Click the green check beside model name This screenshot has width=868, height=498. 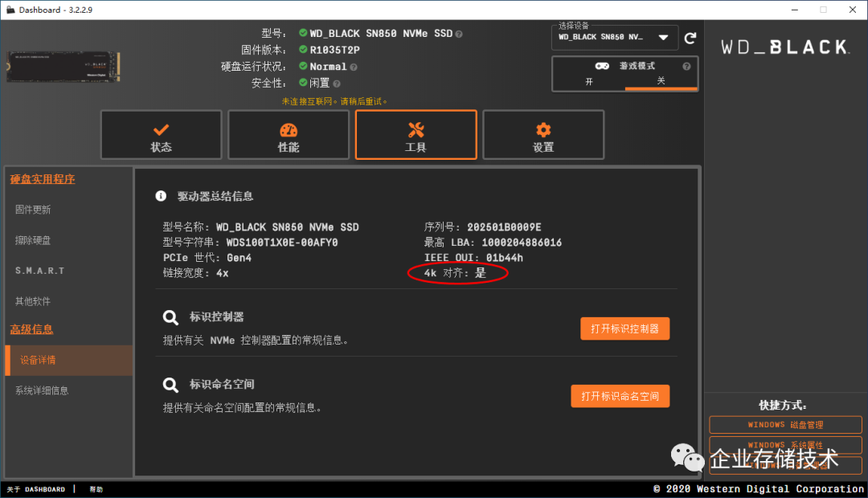(303, 33)
